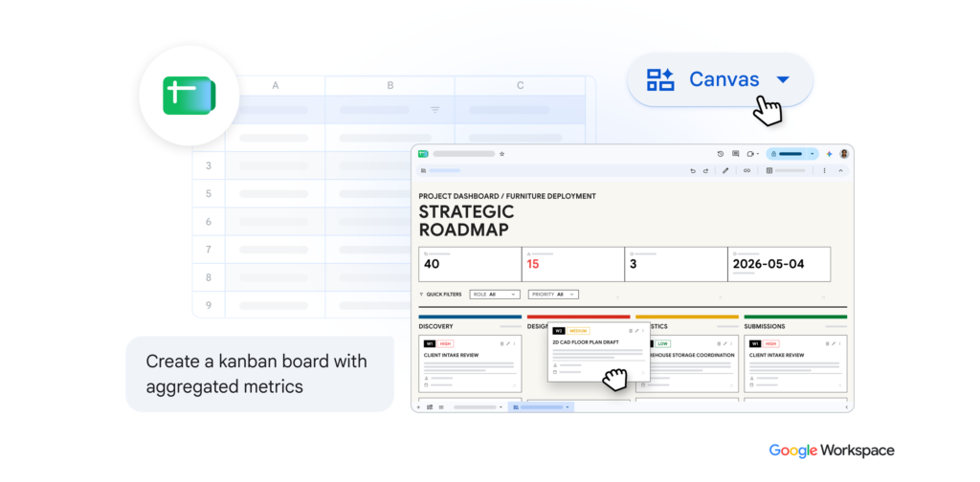The height and width of the screenshot is (482, 980).
Task: Open more options on Submissions card
Action: tap(840, 343)
